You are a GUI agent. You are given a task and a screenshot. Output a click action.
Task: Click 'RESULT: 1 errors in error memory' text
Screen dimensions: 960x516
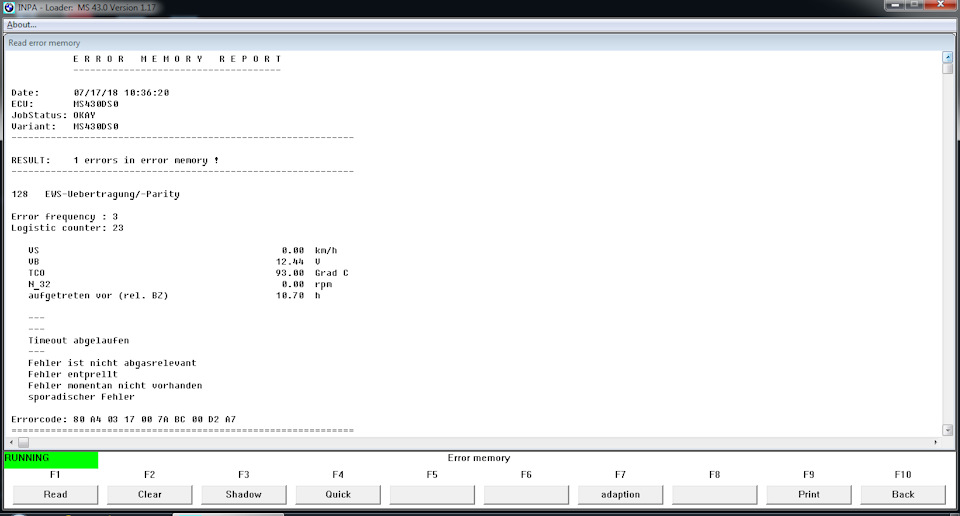point(115,160)
